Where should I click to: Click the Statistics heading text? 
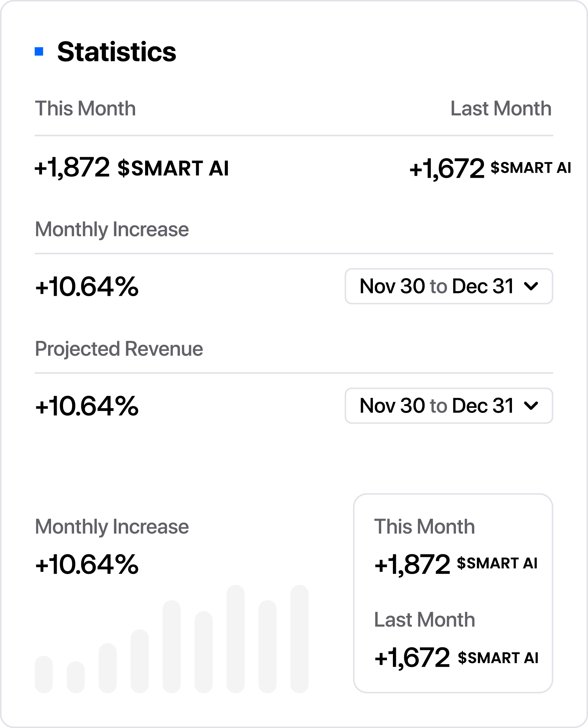[x=116, y=52]
